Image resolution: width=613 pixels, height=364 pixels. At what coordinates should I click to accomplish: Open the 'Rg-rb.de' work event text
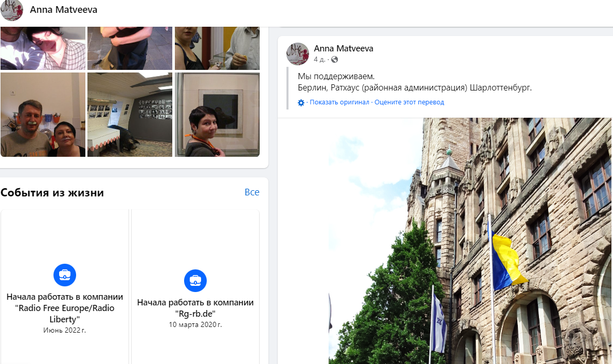point(195,308)
